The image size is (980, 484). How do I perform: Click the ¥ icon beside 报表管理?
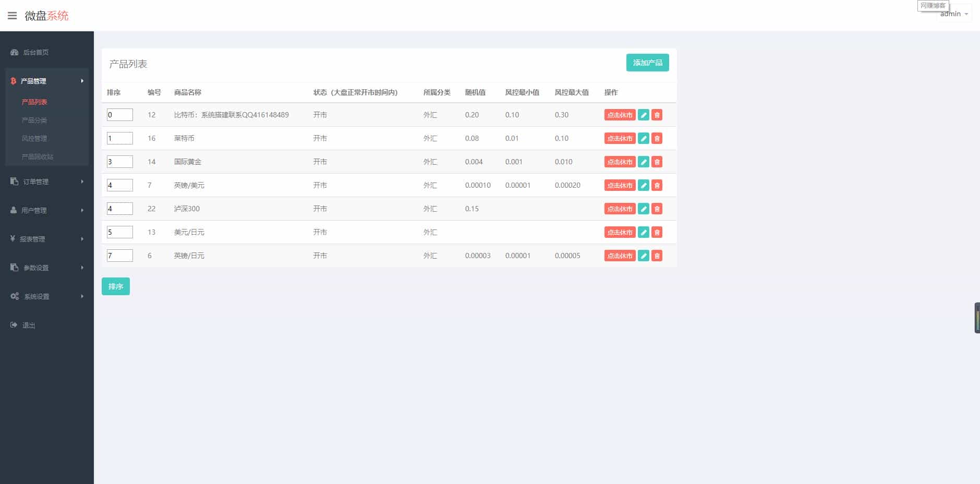[13, 239]
